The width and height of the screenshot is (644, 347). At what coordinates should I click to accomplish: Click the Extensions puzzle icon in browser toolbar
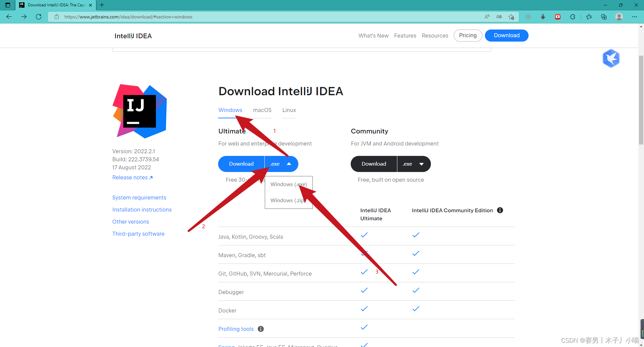573,16
